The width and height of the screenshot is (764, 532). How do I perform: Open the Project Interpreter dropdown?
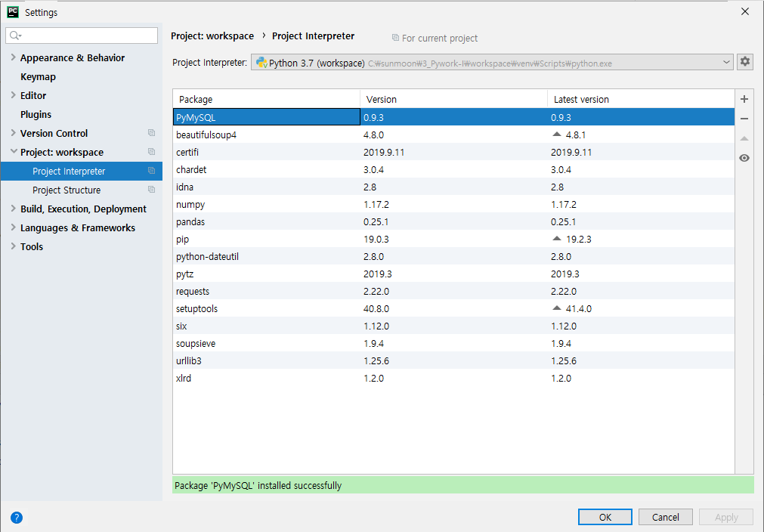point(492,62)
